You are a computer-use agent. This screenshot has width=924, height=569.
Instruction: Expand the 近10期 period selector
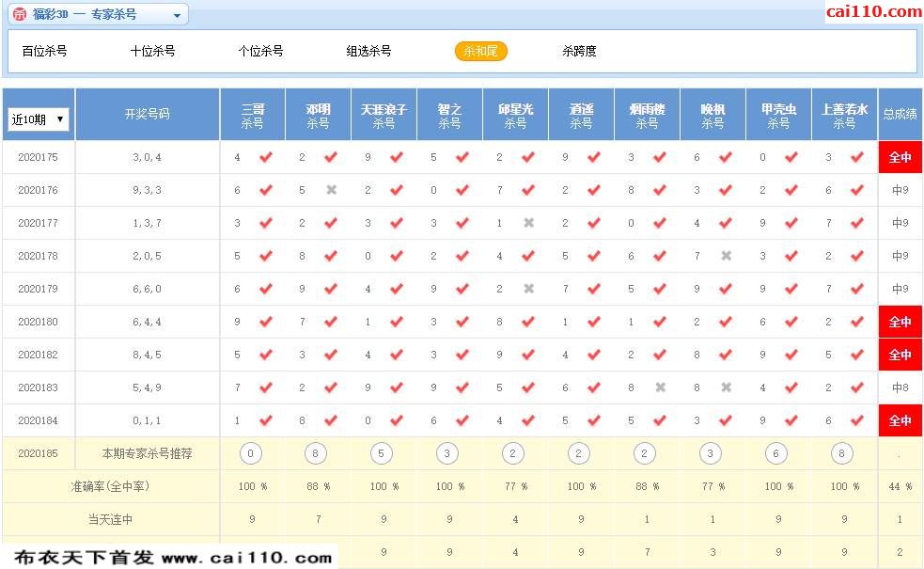(38, 119)
